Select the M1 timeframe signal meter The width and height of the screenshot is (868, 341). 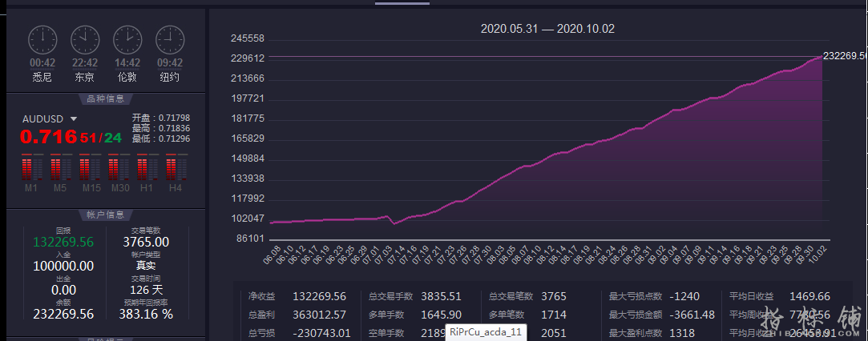[x=31, y=167]
